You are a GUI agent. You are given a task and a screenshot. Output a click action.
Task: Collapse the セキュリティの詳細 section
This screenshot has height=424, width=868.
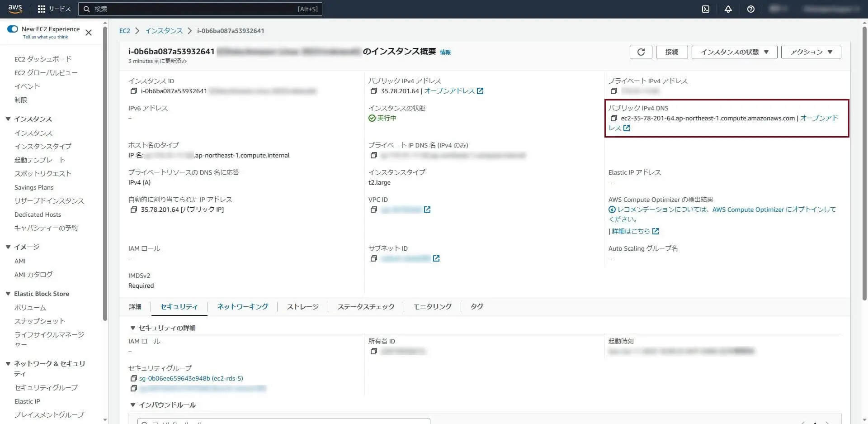(x=133, y=328)
